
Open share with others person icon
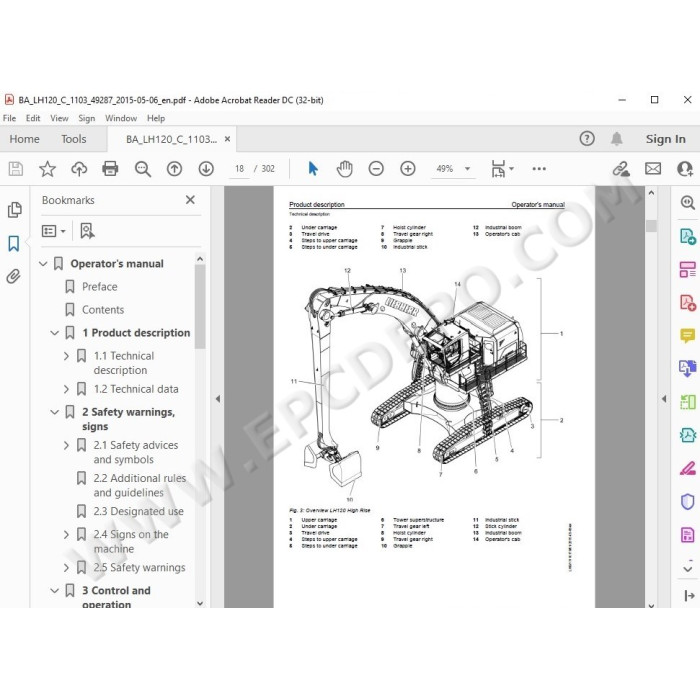click(684, 169)
